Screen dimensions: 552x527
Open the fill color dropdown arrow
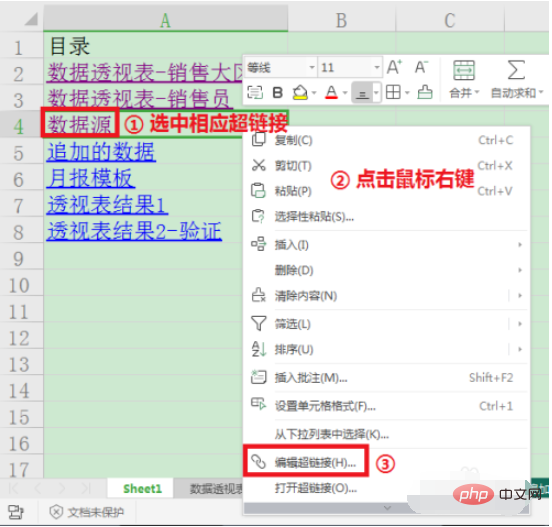[314, 93]
